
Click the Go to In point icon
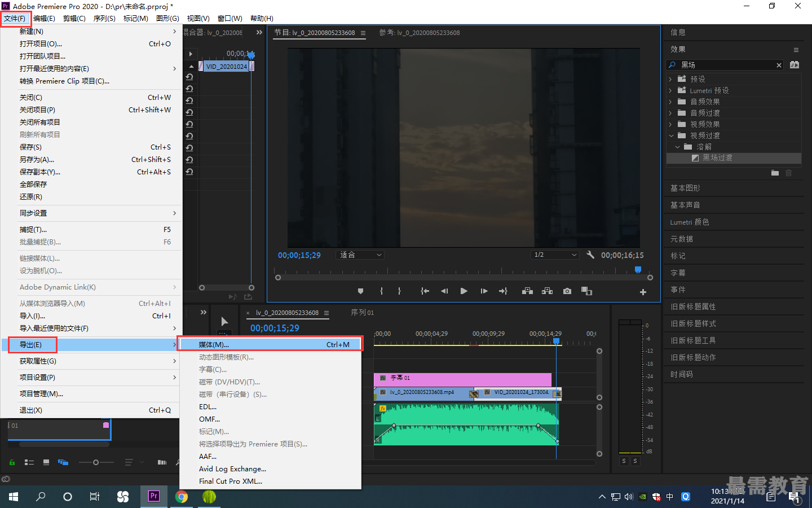(x=425, y=291)
